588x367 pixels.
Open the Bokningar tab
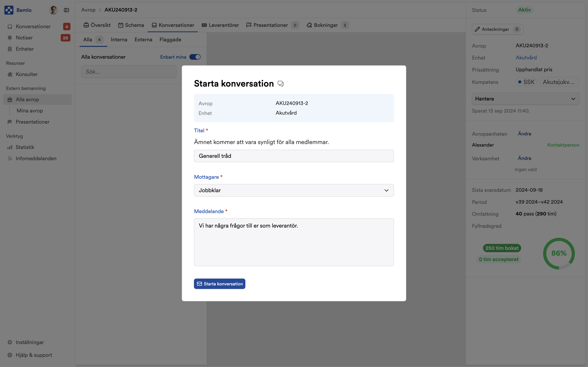328,25
